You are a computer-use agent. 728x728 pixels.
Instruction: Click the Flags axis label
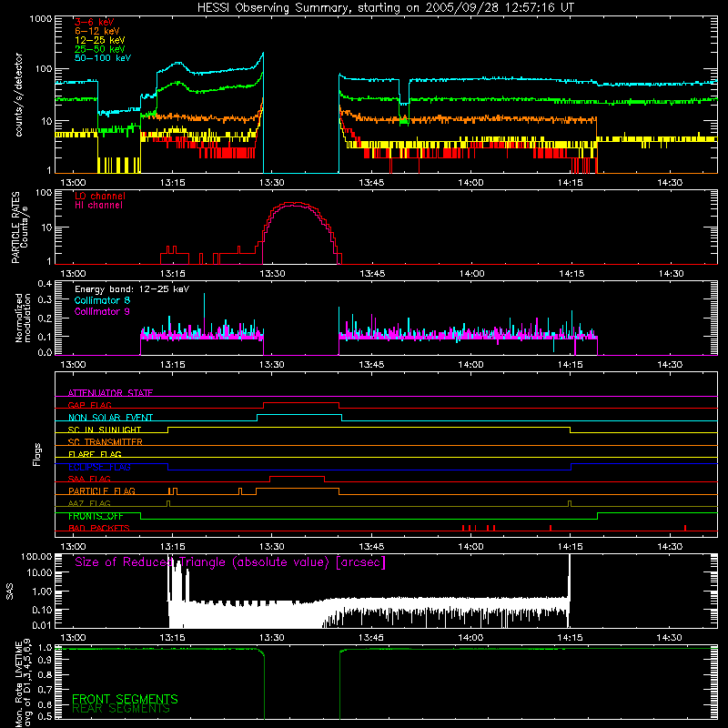pyautogui.click(x=37, y=454)
